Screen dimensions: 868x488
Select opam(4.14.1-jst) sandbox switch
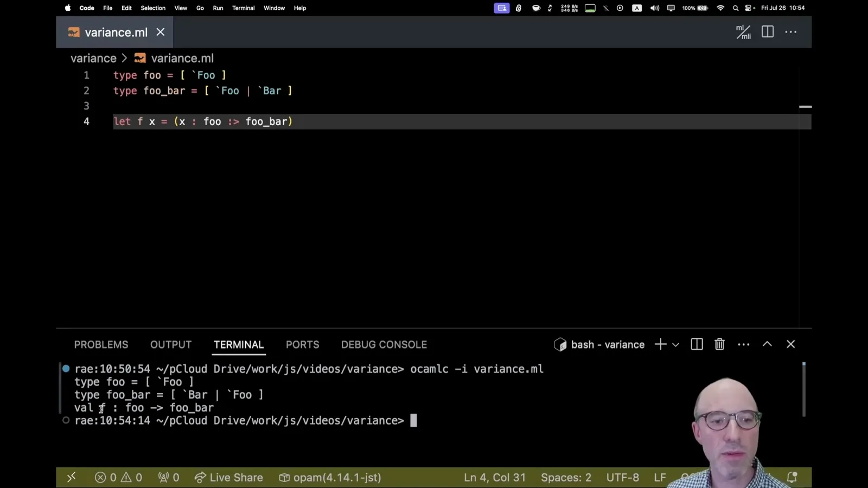pos(330,477)
